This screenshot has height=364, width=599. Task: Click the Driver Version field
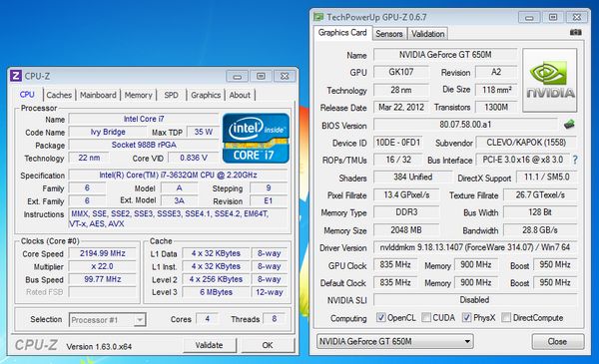475,247
